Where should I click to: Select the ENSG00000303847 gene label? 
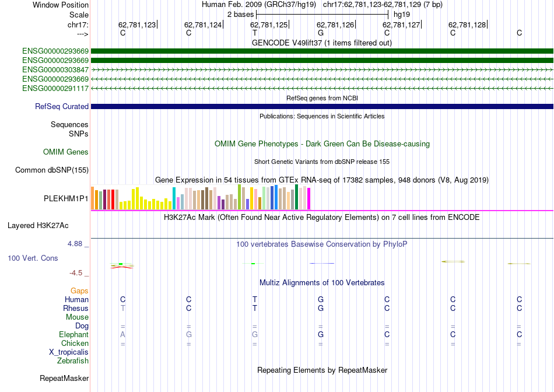coord(55,69)
